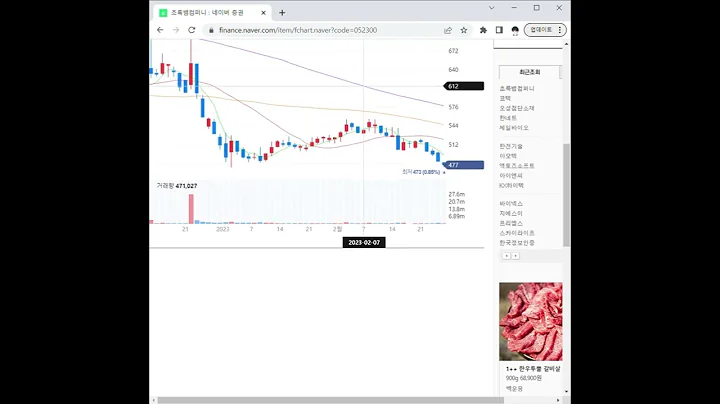Click vertical scrollbar up arrow
720x404 pixels.
566,44
